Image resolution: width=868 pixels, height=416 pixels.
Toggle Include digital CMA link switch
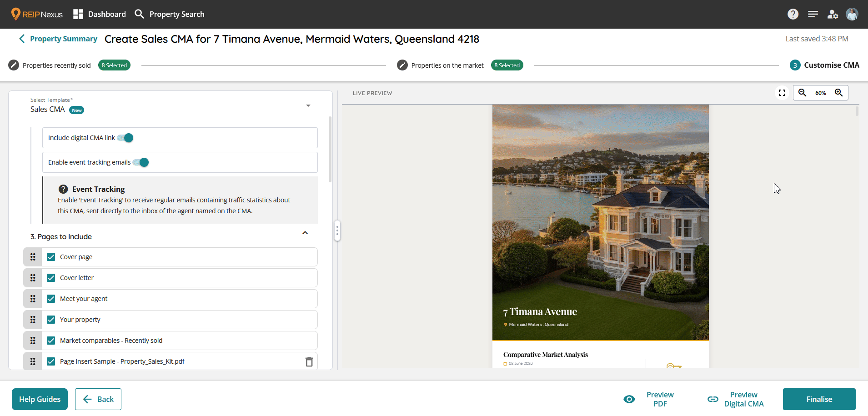(125, 138)
